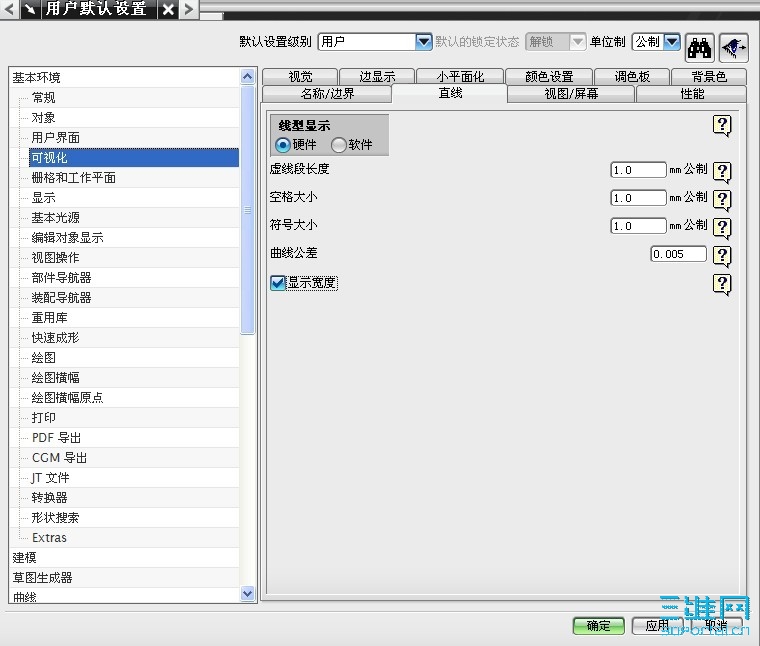Switch to the 小平面化 tab
Image resolution: width=760 pixels, height=646 pixels.
point(460,76)
